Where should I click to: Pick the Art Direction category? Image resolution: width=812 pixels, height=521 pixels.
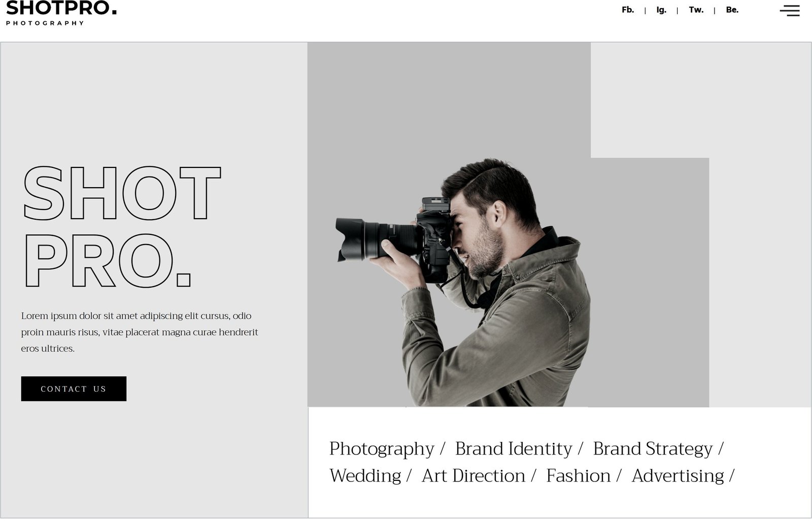point(473,476)
